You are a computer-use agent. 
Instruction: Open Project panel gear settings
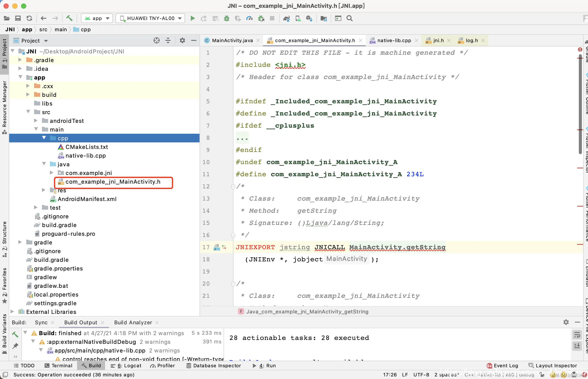click(182, 40)
